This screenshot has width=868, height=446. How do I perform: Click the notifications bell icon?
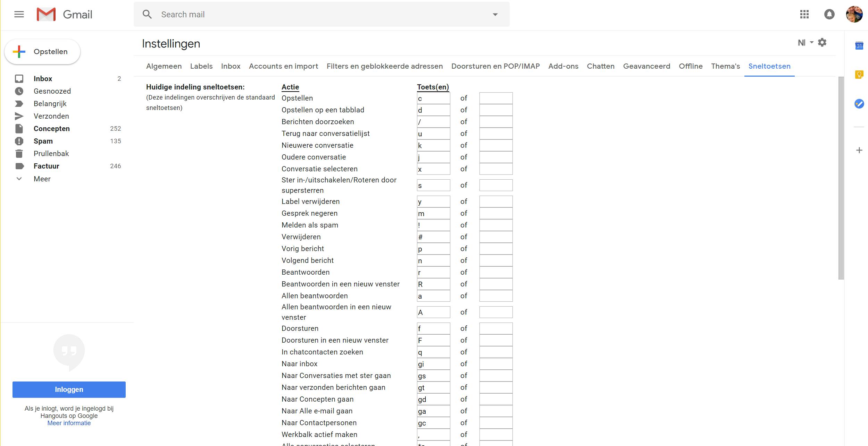coord(829,14)
